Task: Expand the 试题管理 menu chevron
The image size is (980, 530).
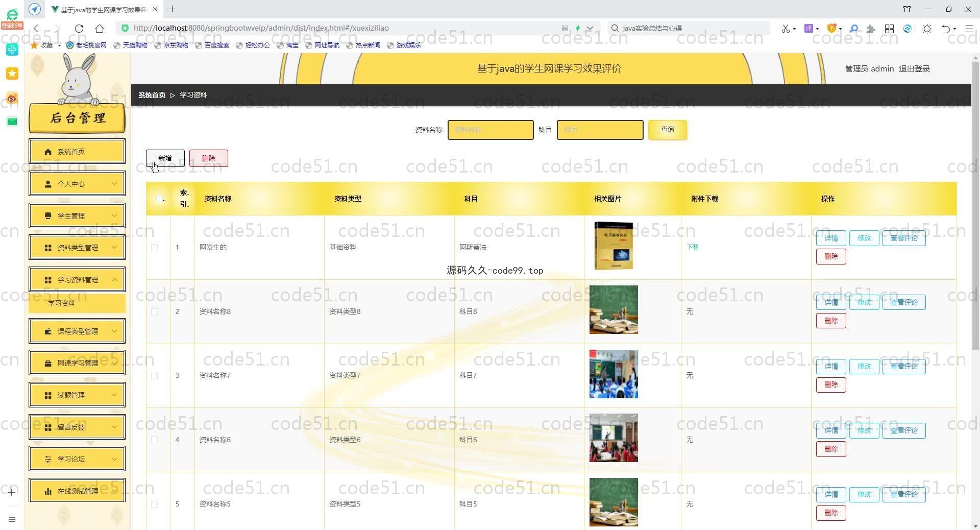Action: point(114,395)
